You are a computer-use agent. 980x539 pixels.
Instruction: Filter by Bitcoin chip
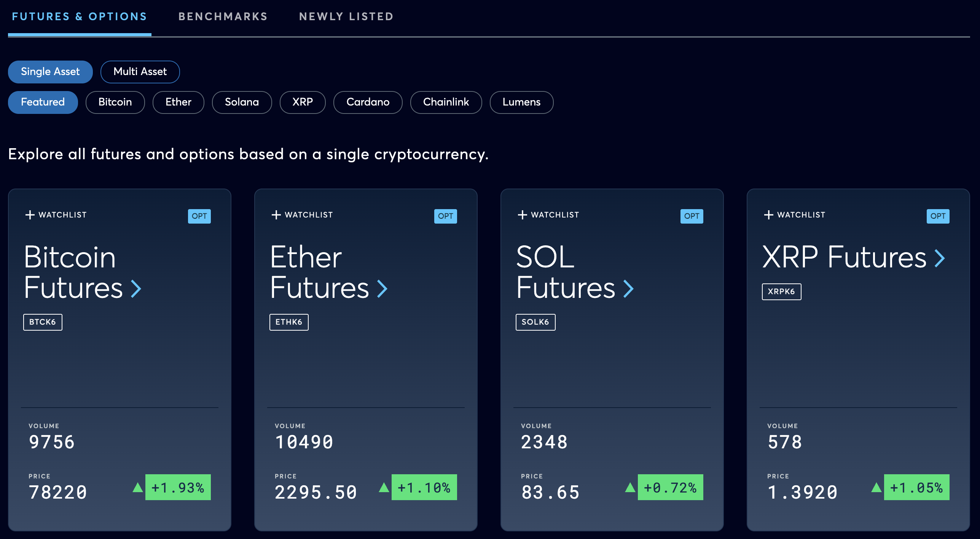tap(115, 102)
